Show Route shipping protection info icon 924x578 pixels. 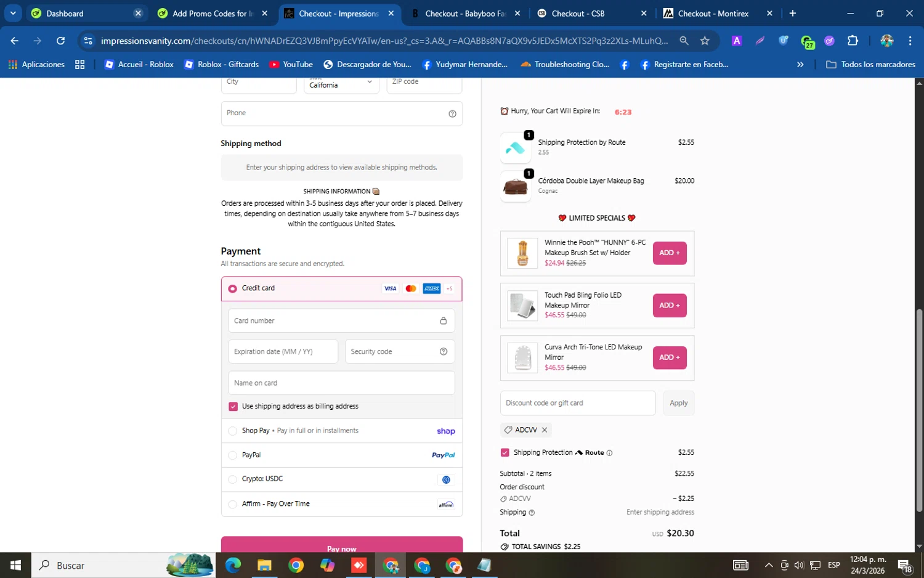609,453
